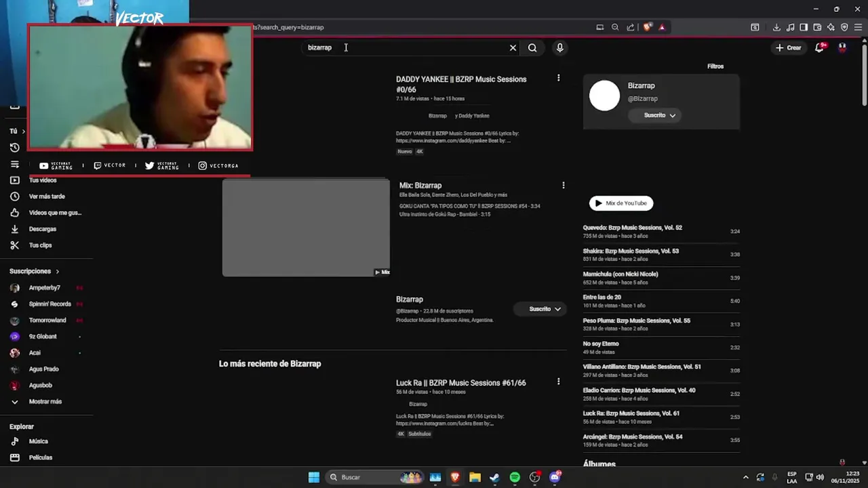Image resolution: width=868 pixels, height=488 pixels.
Task: Open the Leo AI sparkle icon
Action: (x=831, y=27)
